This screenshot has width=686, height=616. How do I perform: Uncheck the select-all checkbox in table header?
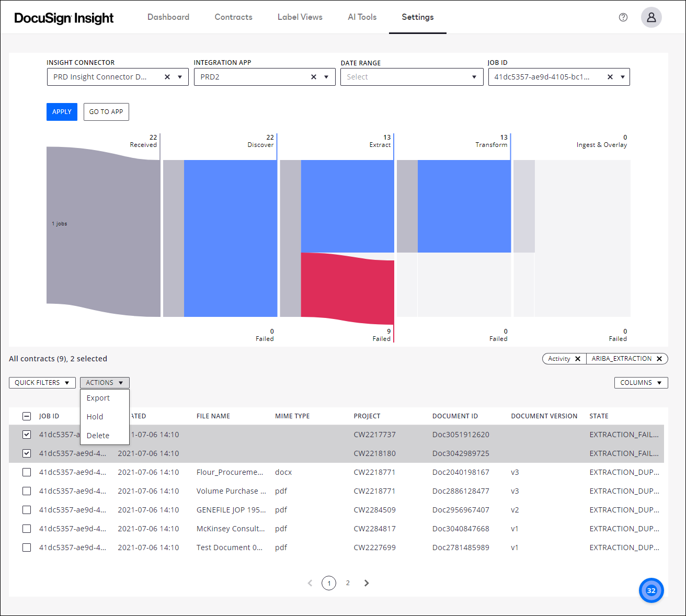click(27, 416)
